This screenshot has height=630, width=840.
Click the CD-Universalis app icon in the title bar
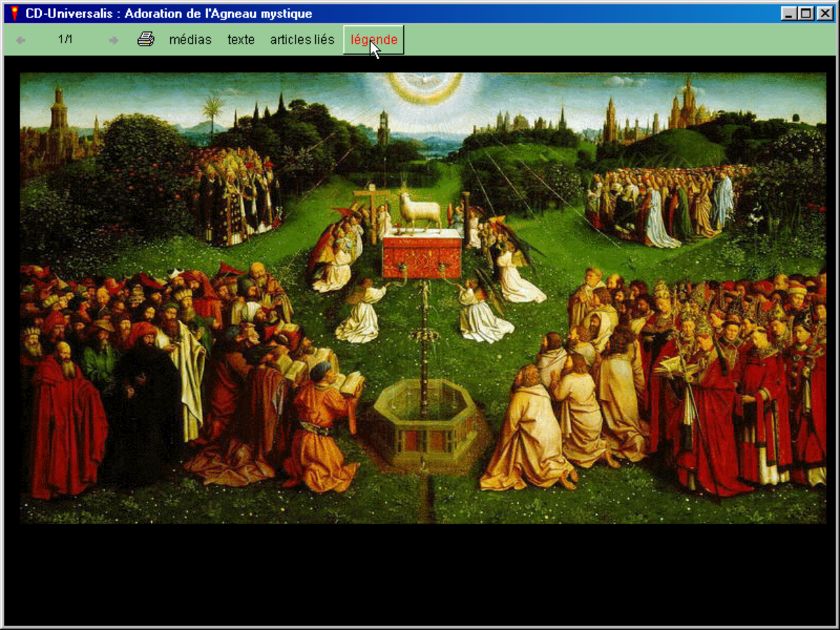14,13
